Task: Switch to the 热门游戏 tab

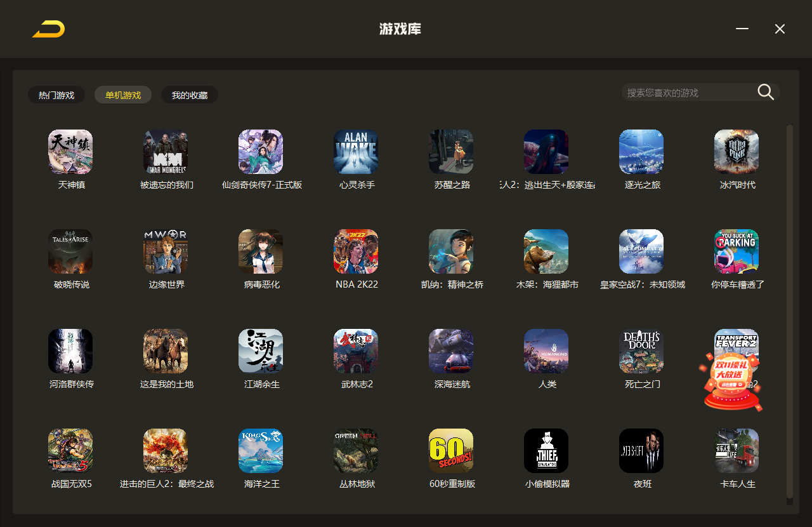Action: pyautogui.click(x=56, y=95)
